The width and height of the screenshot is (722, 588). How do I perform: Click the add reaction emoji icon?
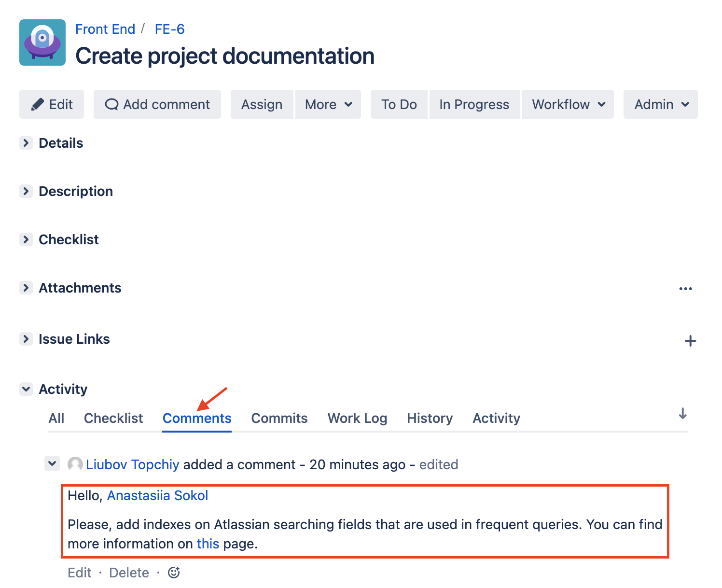174,573
